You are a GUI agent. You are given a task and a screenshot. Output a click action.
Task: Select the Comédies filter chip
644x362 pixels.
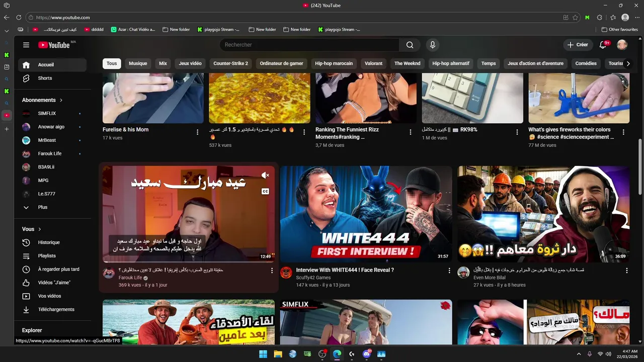click(x=586, y=63)
